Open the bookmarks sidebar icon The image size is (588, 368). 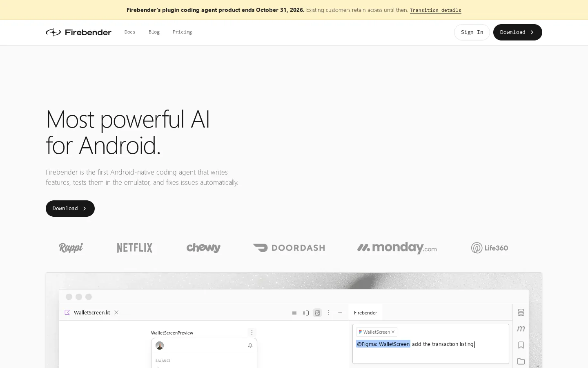[x=521, y=345]
